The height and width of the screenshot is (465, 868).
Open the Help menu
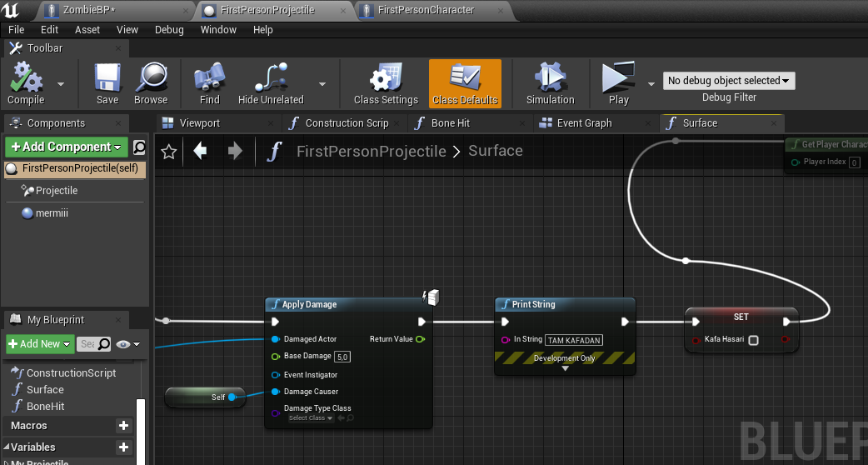263,30
